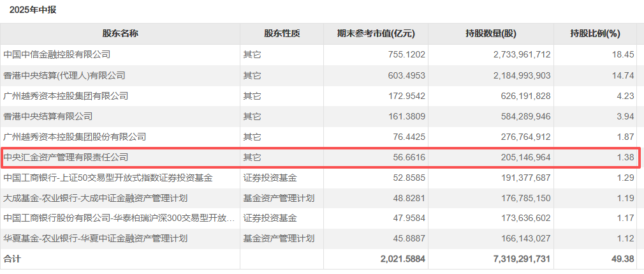The height and width of the screenshot is (274, 644).
Task: Select shareholder 香港中央结算有限公司
Action: pos(48,116)
